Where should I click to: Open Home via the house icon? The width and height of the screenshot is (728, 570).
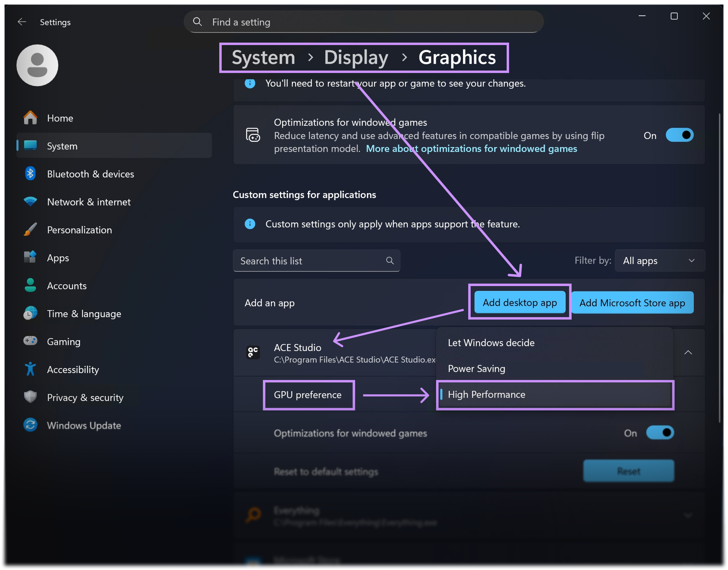[30, 118]
